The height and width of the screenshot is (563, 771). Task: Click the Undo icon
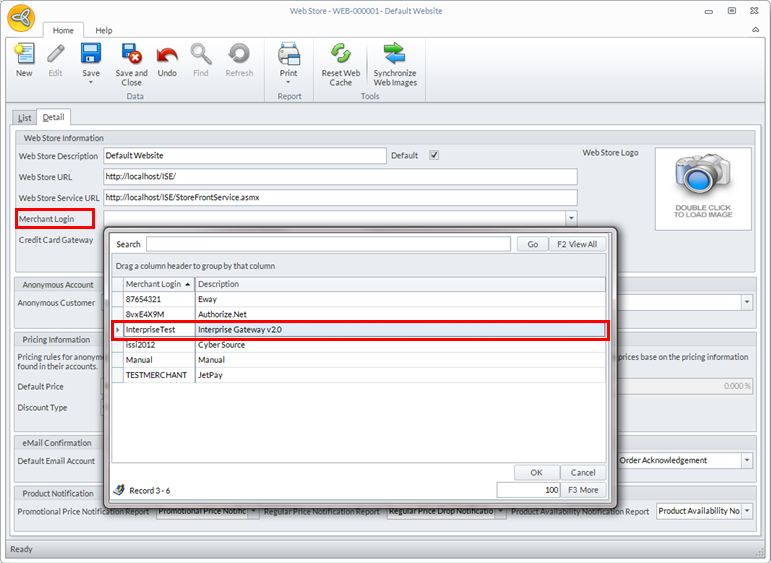(167, 54)
